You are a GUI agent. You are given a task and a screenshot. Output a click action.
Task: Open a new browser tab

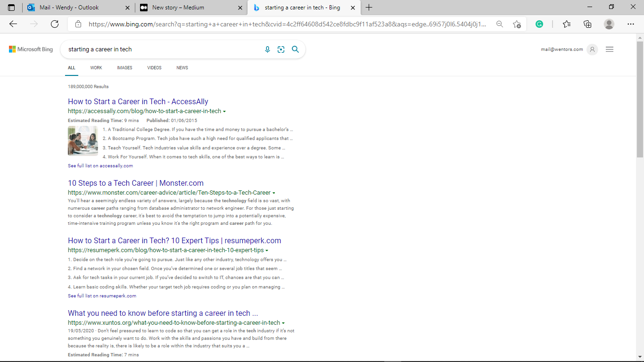click(x=369, y=8)
